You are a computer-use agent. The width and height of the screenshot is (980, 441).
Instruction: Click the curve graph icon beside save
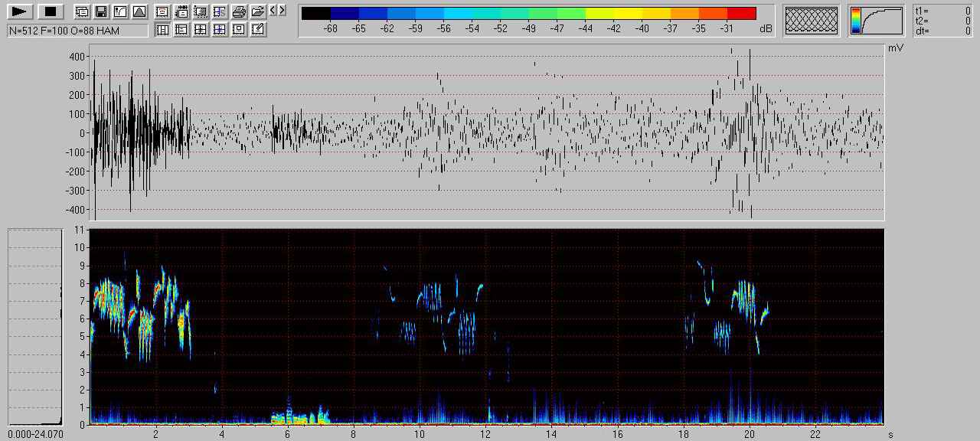pos(119,11)
